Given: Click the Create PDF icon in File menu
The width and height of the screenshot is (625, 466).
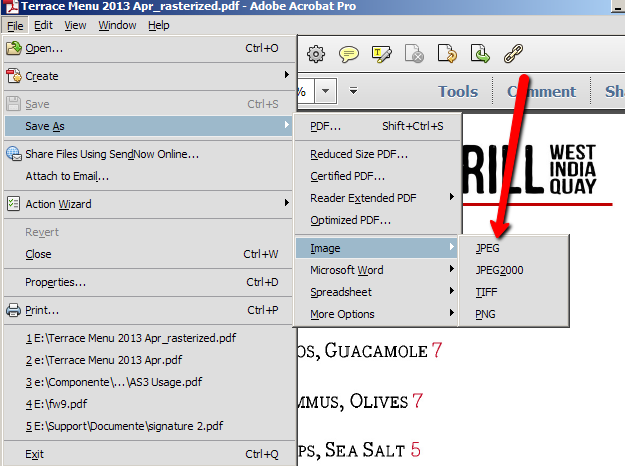Looking at the screenshot, I should [x=14, y=76].
